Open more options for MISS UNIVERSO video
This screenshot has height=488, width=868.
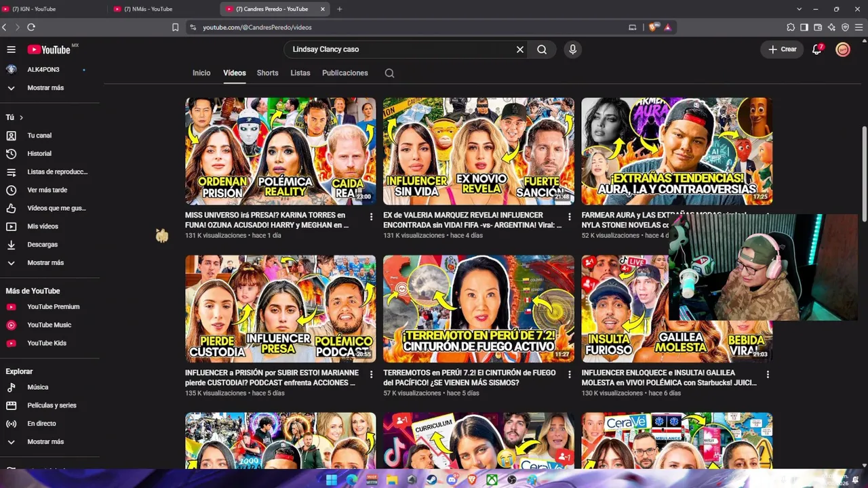pyautogui.click(x=371, y=217)
